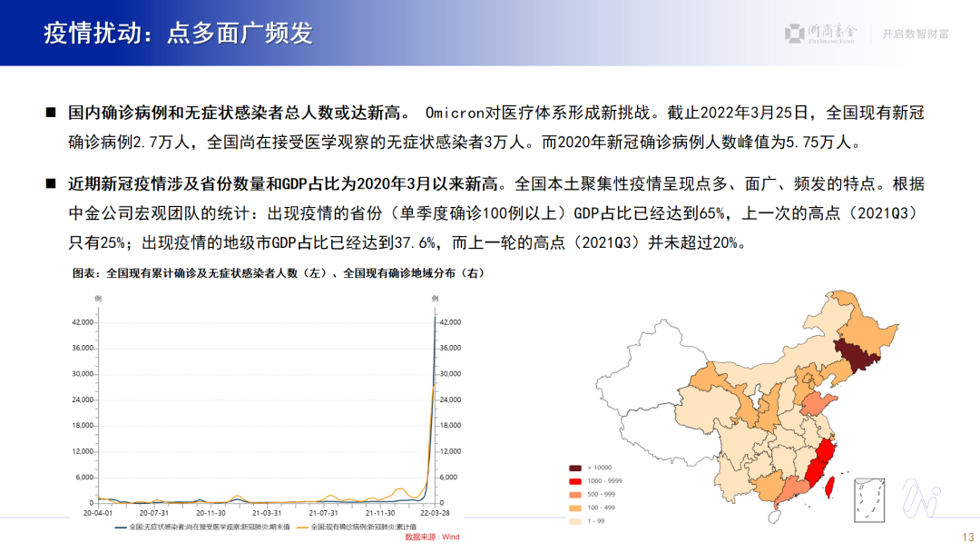Click x-axis date label 21-11-30

(380, 513)
